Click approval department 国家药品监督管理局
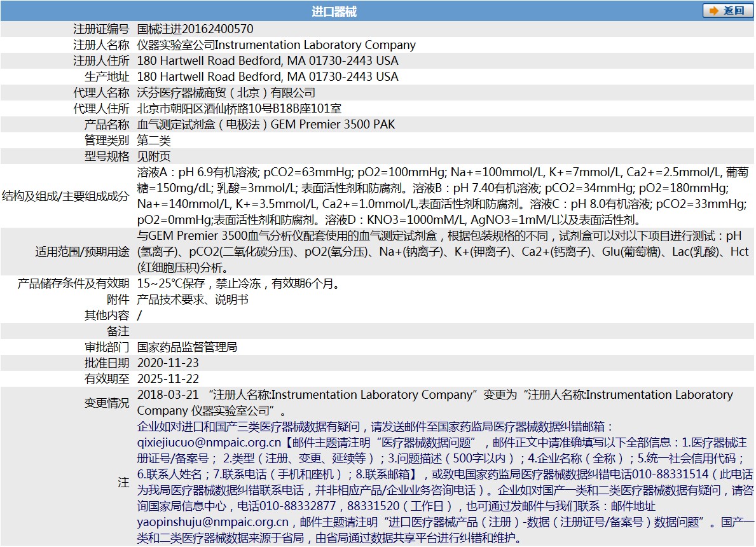This screenshot has height=547, width=756. (187, 347)
